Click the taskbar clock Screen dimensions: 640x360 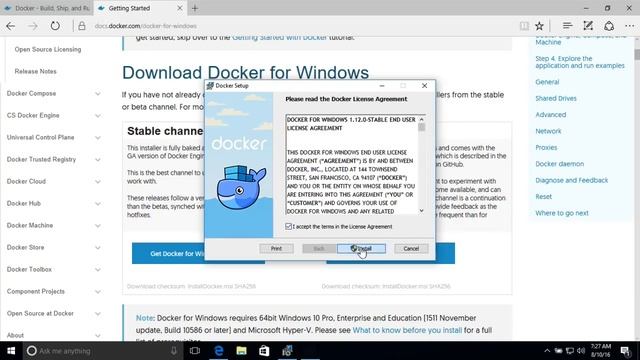click(x=601, y=351)
